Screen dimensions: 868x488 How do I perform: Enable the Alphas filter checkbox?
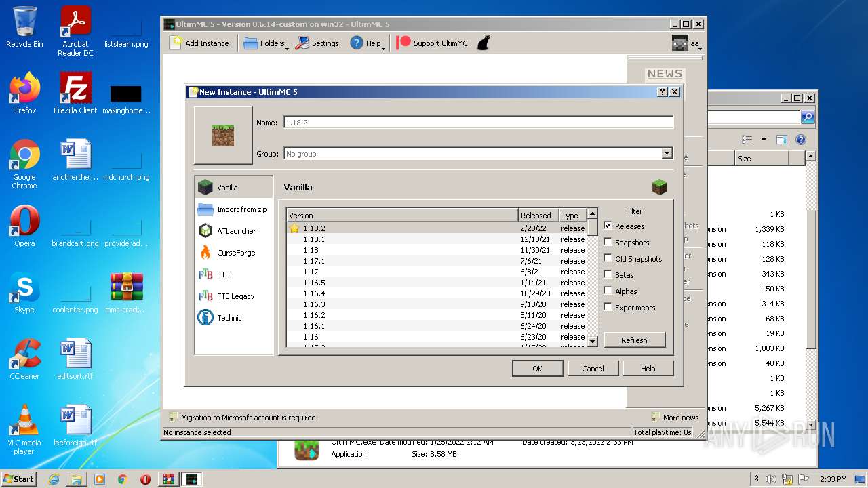point(608,291)
